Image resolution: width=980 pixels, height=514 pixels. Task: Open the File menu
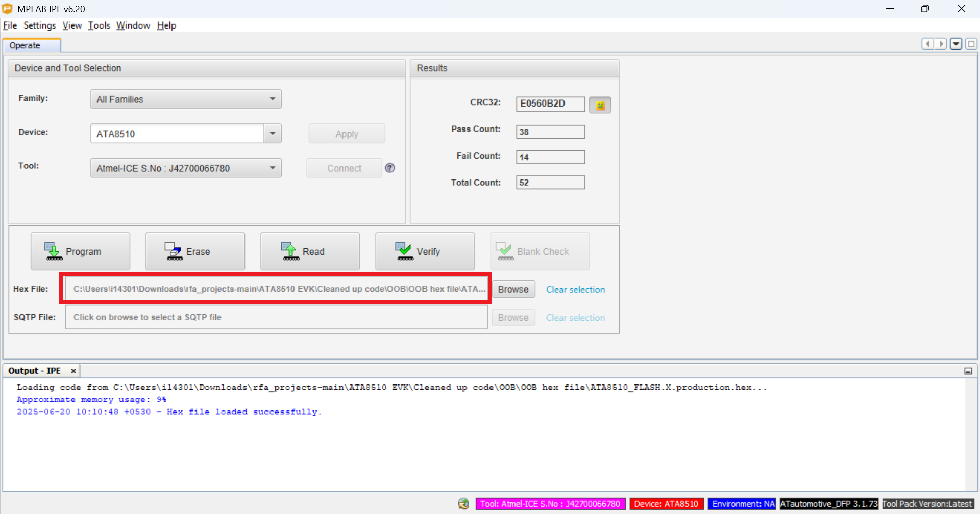(x=10, y=25)
